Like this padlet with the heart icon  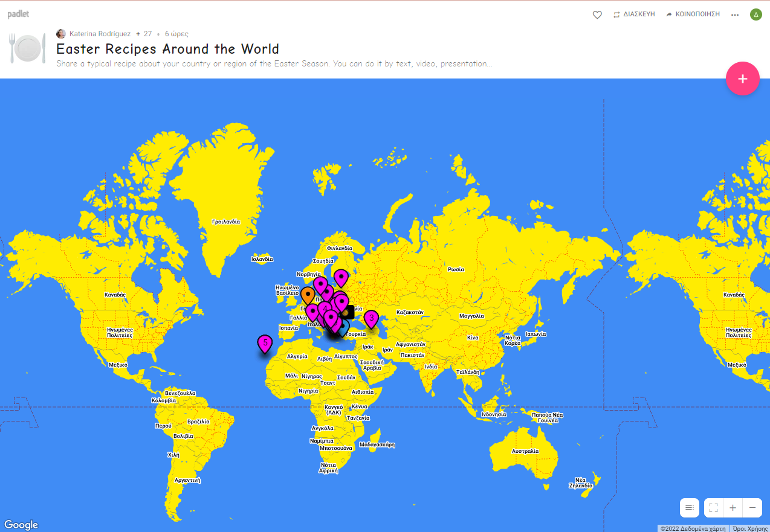click(597, 14)
